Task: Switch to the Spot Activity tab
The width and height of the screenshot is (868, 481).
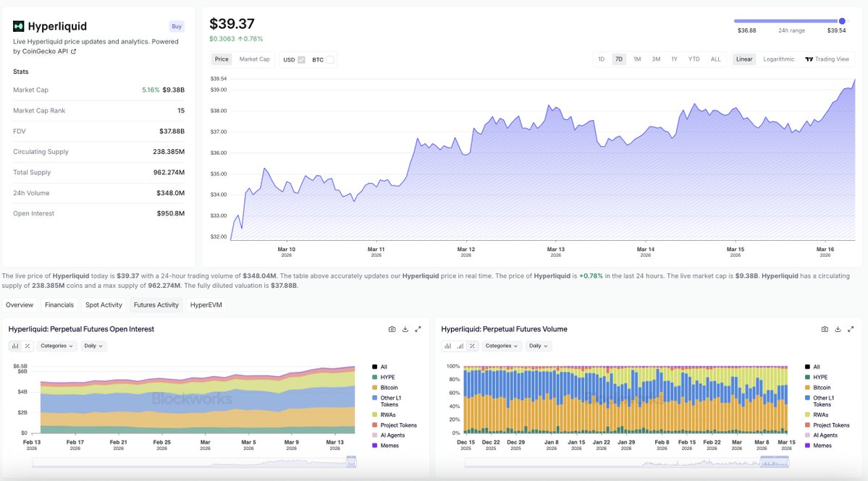Action: click(104, 305)
